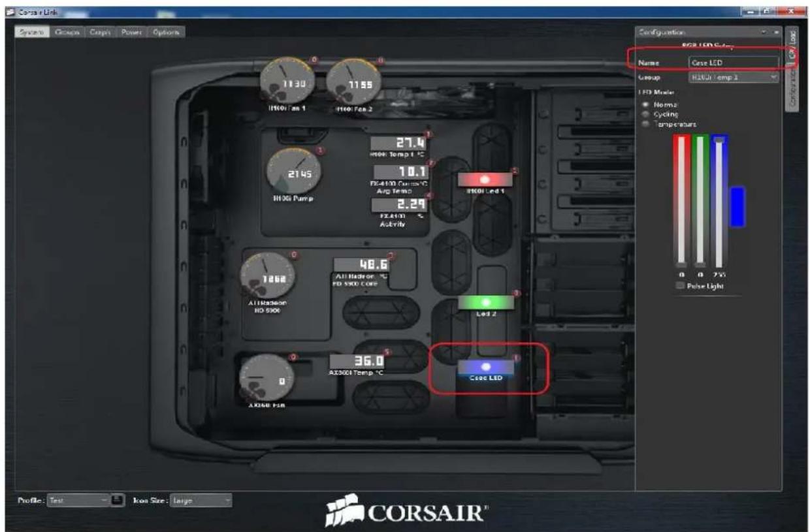
Task: Switch to the Graph tab
Action: pos(101,32)
